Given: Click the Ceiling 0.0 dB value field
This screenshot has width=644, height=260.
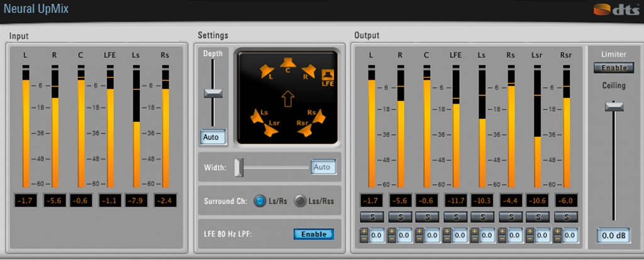Looking at the screenshot, I should point(614,236).
